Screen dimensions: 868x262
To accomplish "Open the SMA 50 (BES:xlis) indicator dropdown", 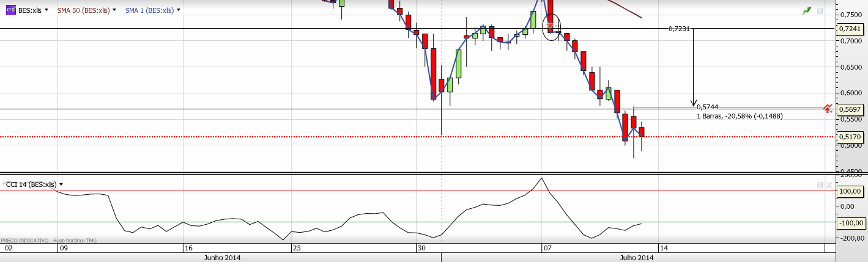I will (x=114, y=10).
